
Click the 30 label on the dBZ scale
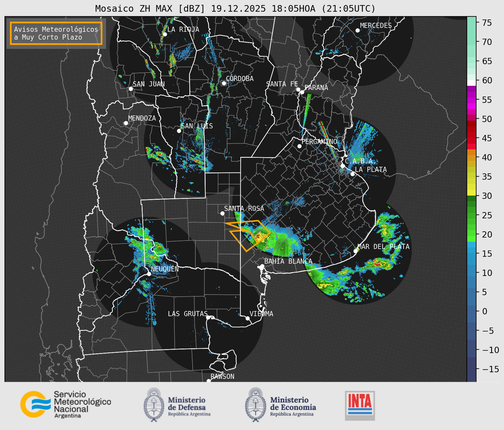(487, 196)
